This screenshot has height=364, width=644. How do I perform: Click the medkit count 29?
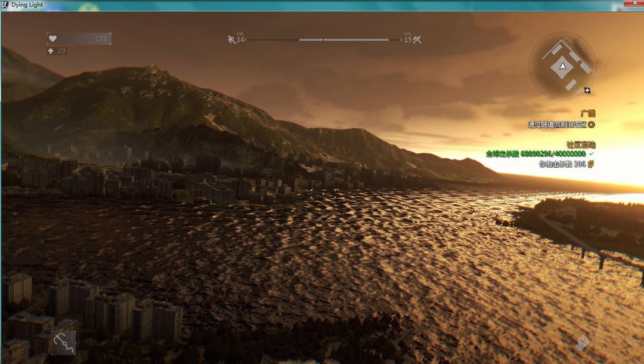pyautogui.click(x=61, y=51)
